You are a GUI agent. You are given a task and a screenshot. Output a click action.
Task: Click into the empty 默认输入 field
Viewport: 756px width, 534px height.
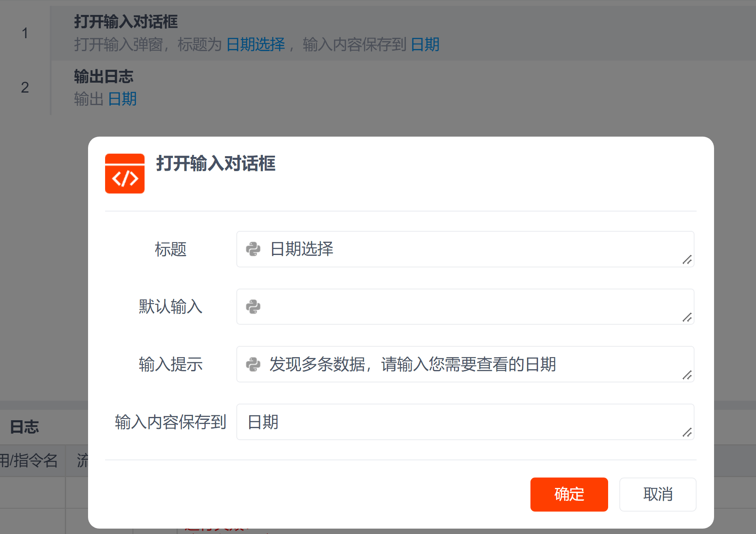(x=469, y=307)
